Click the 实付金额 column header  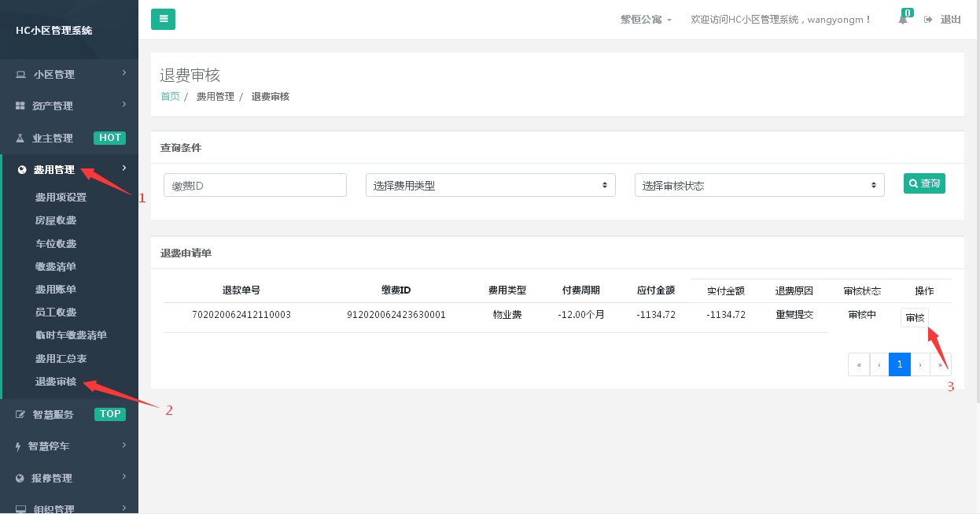pos(726,290)
